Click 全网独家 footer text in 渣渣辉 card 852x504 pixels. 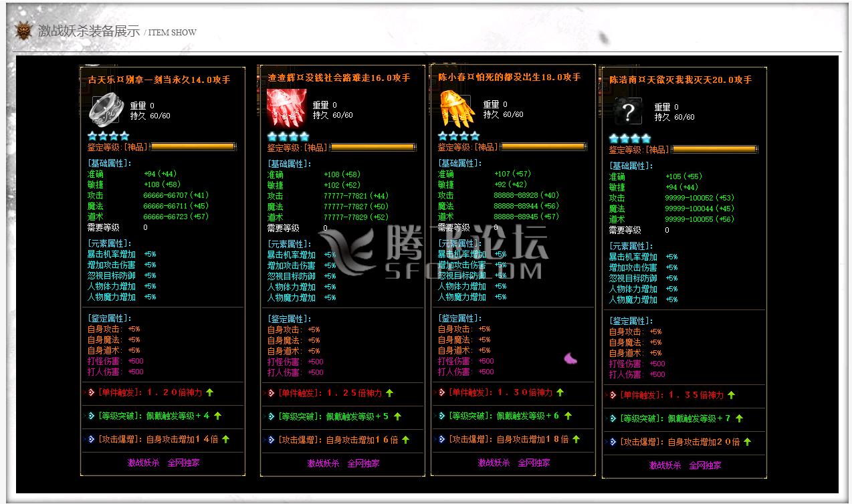click(x=363, y=463)
